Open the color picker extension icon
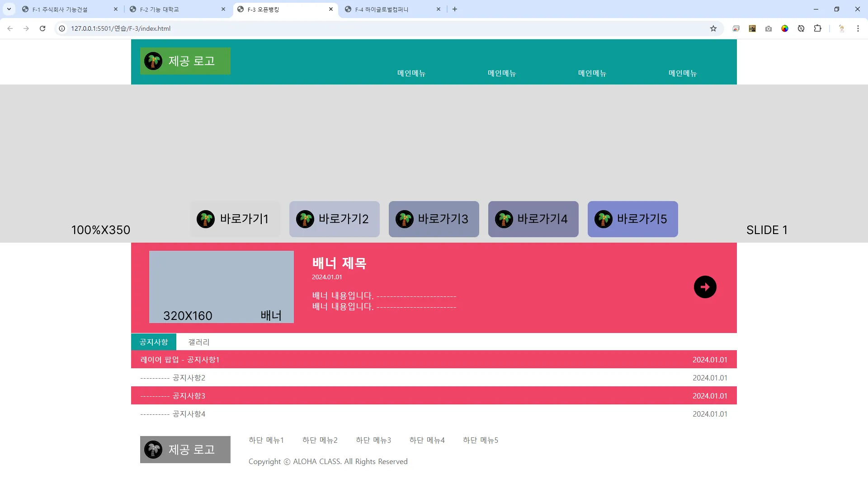868x488 pixels. pos(785,28)
